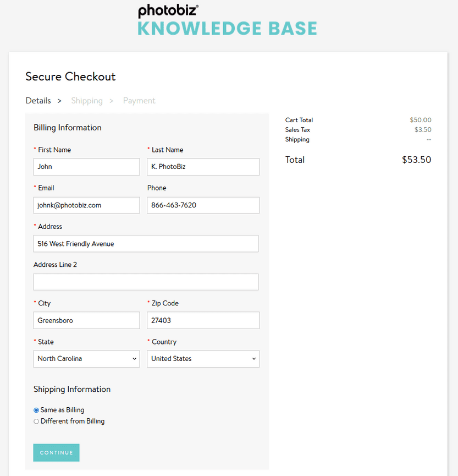Click the empty Address Line 2 field
This screenshot has width=458, height=476.
[x=146, y=282]
